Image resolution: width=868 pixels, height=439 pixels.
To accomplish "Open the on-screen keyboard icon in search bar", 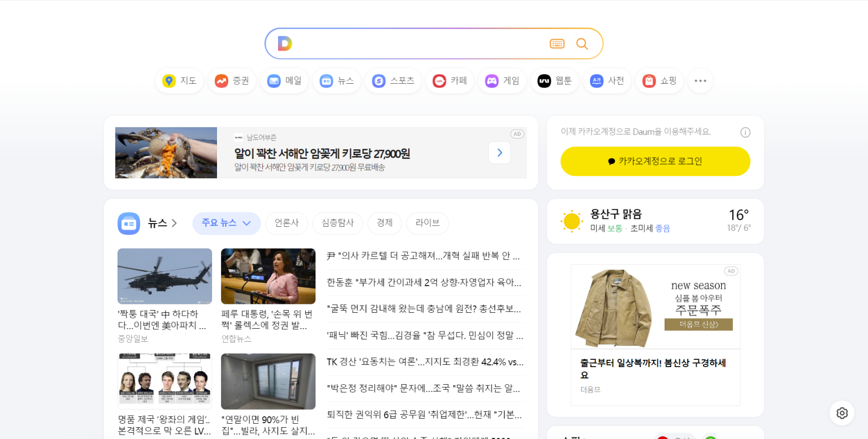I will pos(557,43).
